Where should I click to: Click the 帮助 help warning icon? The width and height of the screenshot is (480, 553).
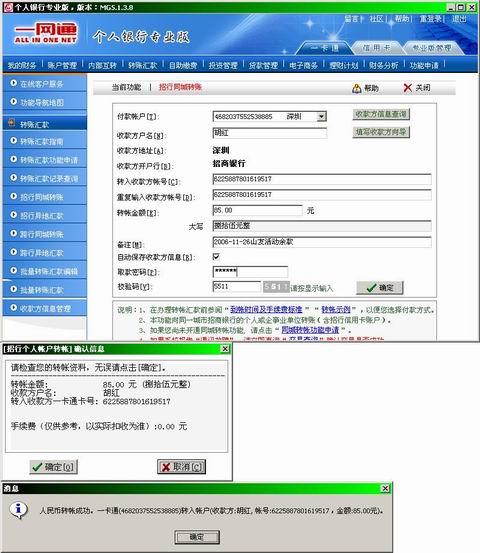[x=357, y=88]
